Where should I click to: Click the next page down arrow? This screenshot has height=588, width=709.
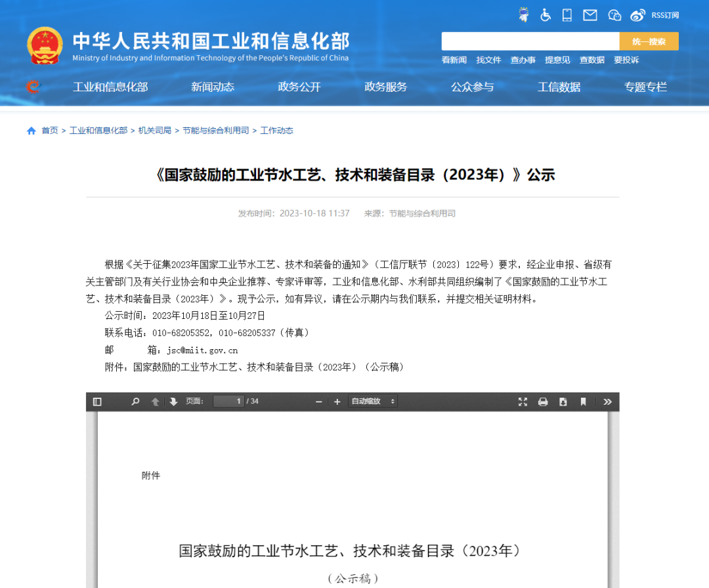[172, 401]
